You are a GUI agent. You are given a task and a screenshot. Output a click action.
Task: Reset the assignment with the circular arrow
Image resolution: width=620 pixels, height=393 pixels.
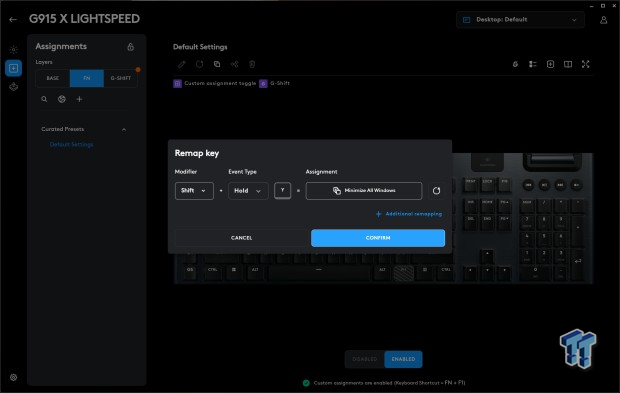(436, 191)
